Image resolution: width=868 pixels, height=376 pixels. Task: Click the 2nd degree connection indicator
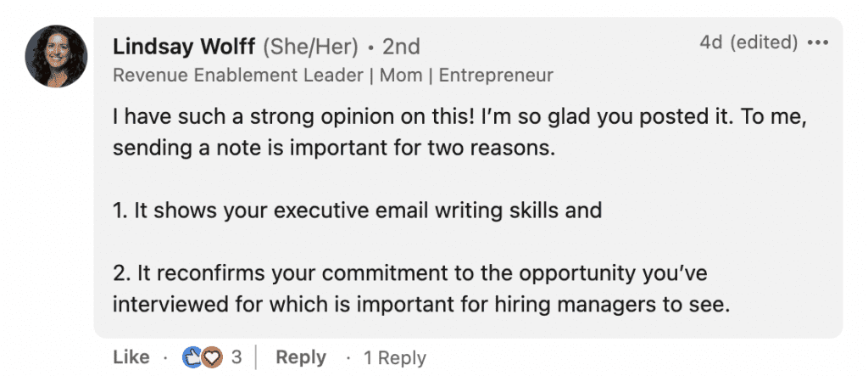point(401,48)
